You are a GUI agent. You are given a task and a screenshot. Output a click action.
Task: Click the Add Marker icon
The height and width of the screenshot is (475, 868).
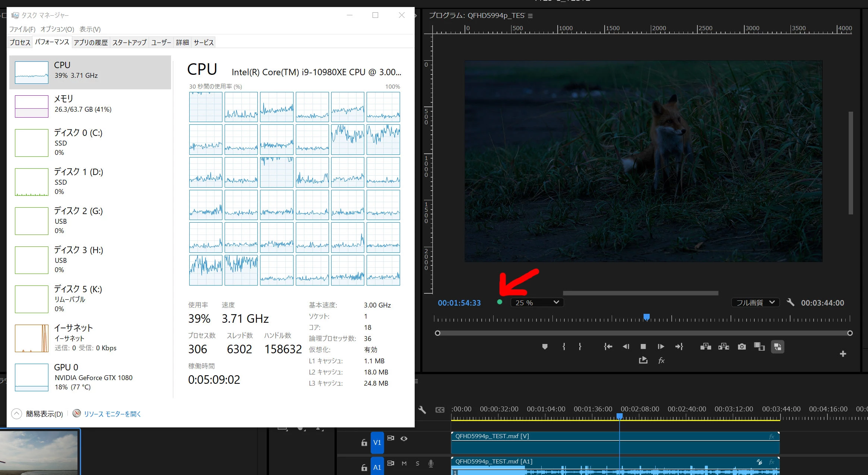pyautogui.click(x=545, y=347)
